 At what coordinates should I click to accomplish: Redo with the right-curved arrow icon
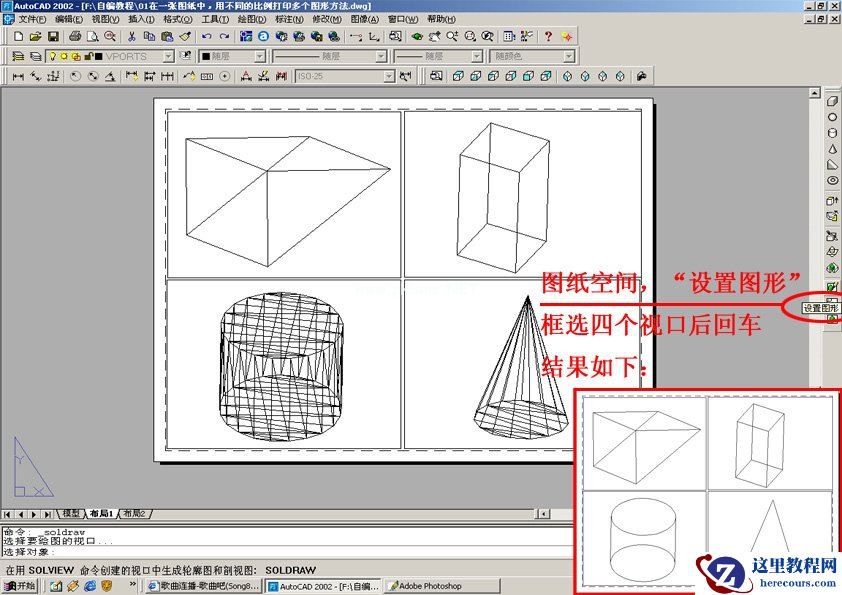pyautogui.click(x=224, y=37)
